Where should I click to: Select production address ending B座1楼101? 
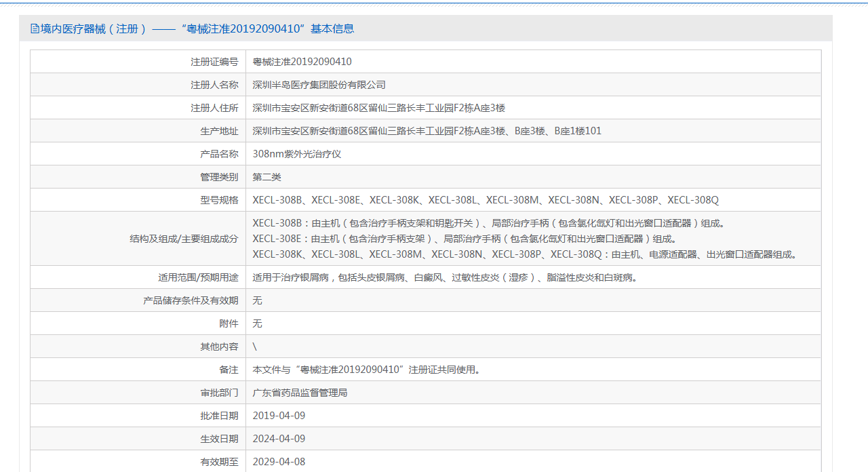[427, 131]
